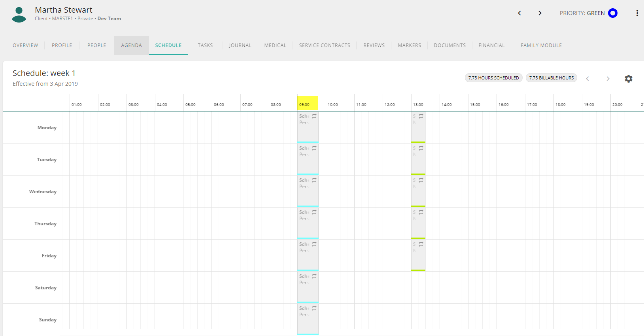Open the Tasks tab

pos(205,45)
